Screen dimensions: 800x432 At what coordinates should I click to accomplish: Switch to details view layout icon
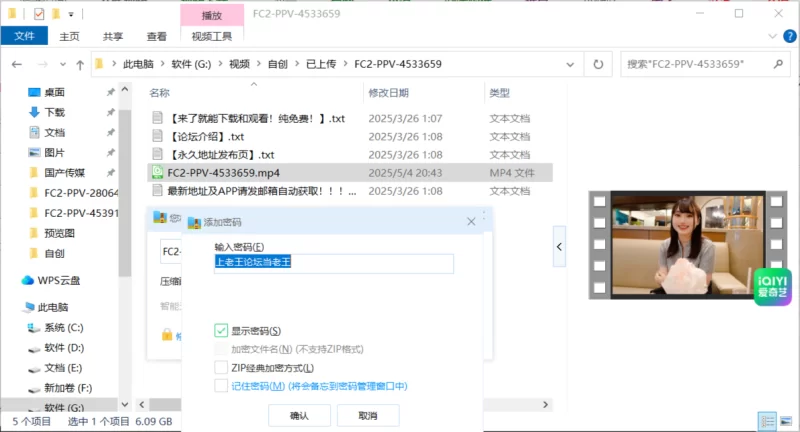767,421
